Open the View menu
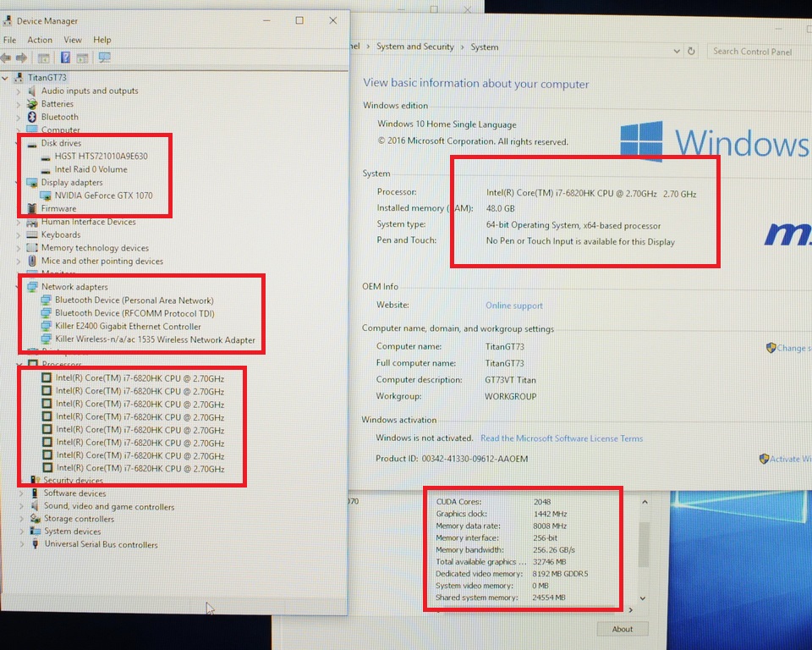The image size is (812, 650). tap(73, 40)
